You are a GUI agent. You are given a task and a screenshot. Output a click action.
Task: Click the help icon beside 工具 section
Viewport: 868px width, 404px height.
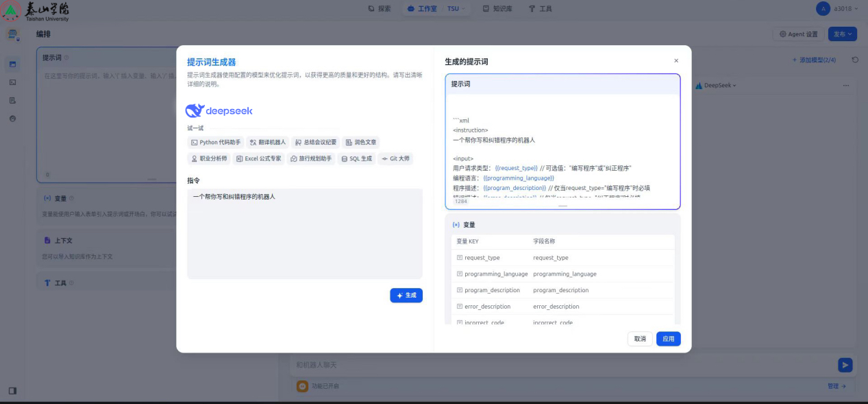tap(72, 283)
